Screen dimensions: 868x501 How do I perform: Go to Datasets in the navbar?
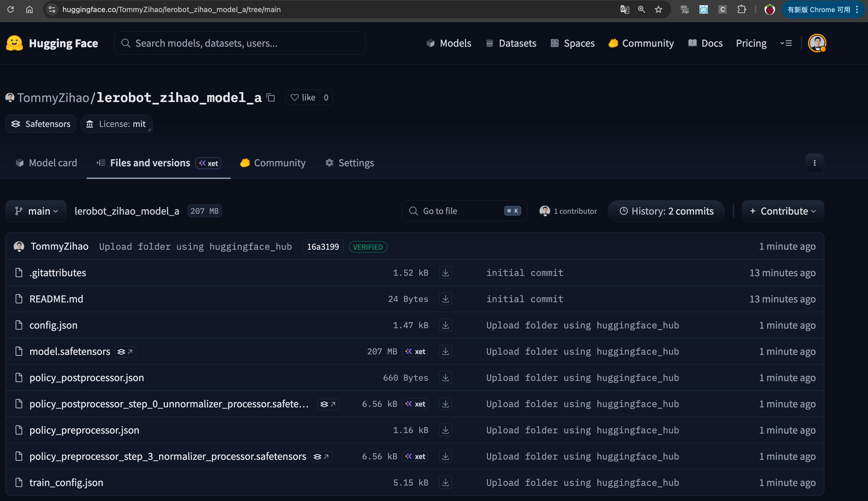(x=511, y=43)
